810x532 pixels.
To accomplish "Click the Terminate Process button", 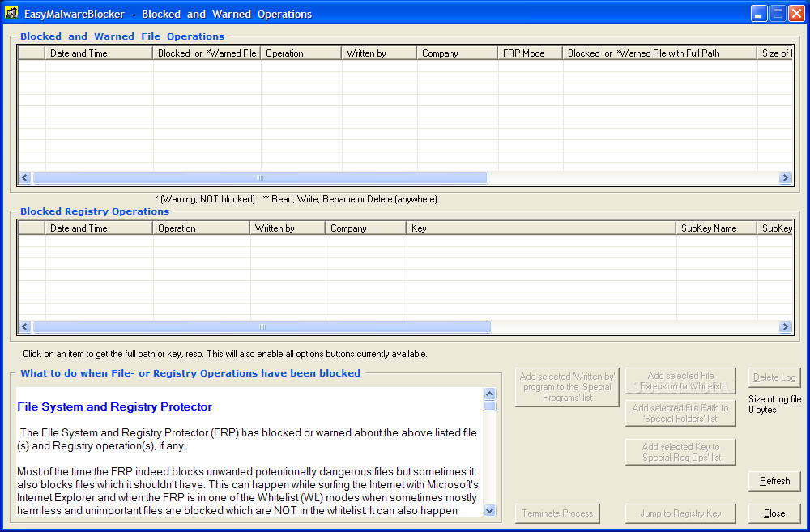I will (557, 513).
